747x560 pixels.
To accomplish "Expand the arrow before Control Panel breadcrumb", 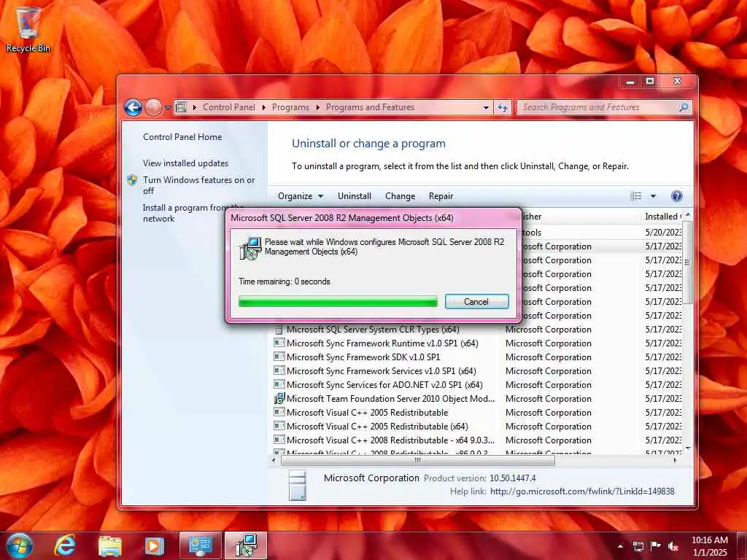I will click(x=195, y=108).
